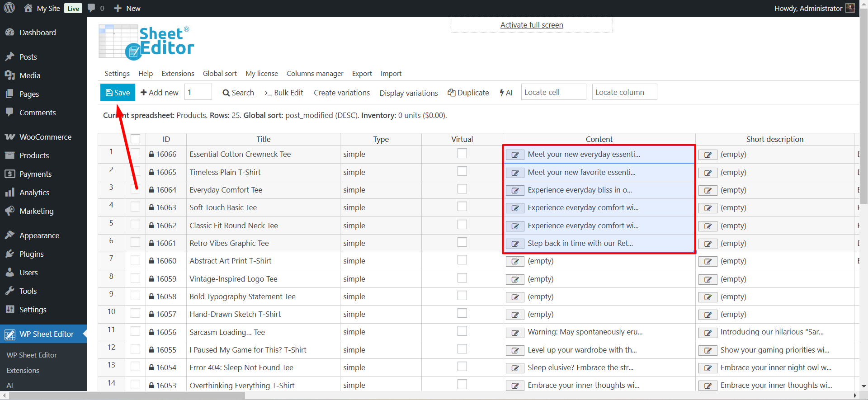
Task: Check Virtual for Everyday Comfort Tee
Action: [462, 189]
